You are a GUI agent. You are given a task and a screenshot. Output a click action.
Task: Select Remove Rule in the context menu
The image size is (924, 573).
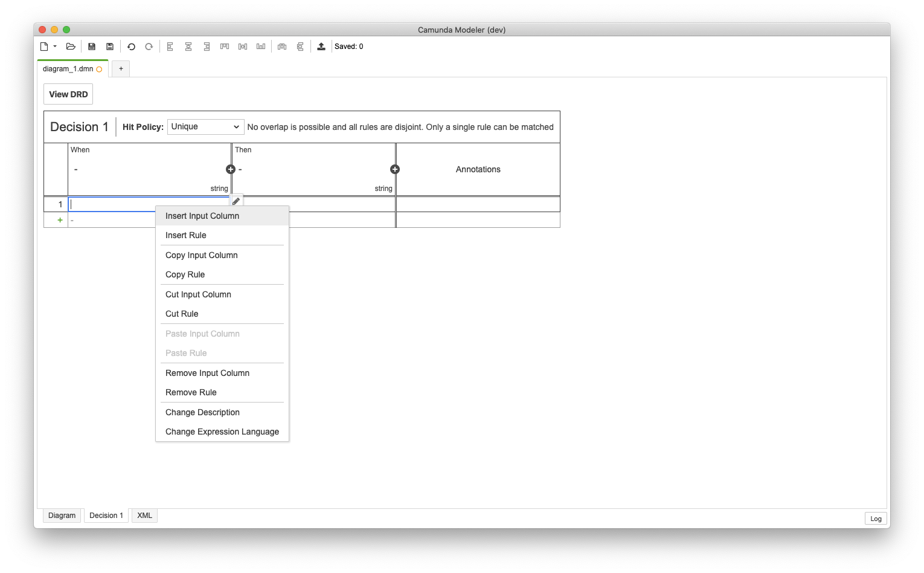pos(191,392)
